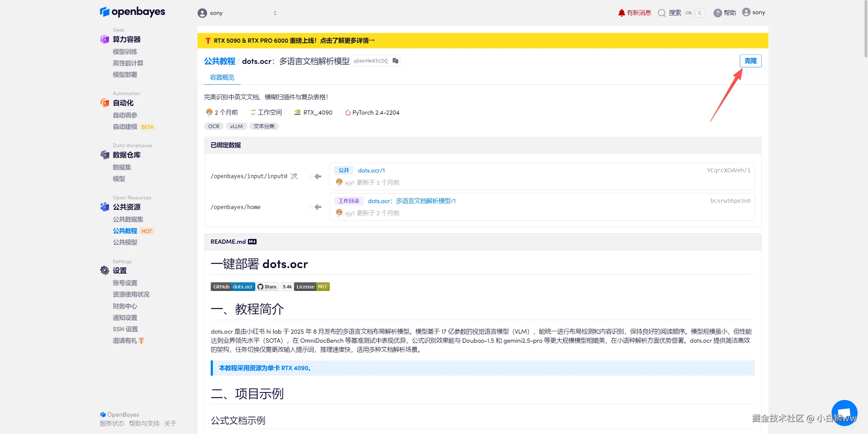Click the 算力容器 Gear section icon
This screenshot has width=868, height=434.
tap(105, 39)
